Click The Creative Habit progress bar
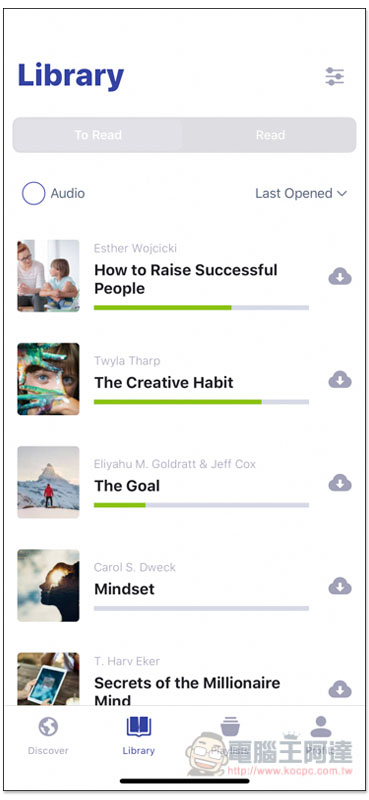Image resolution: width=369 pixels, height=800 pixels. pos(202,402)
